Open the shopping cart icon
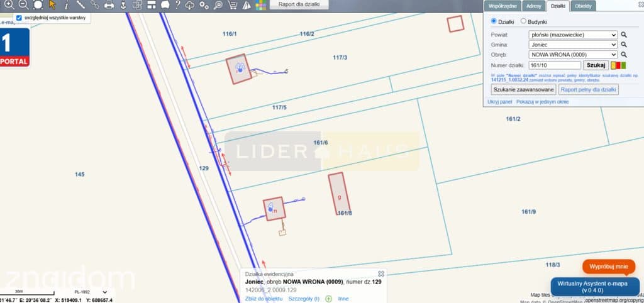 233,5
